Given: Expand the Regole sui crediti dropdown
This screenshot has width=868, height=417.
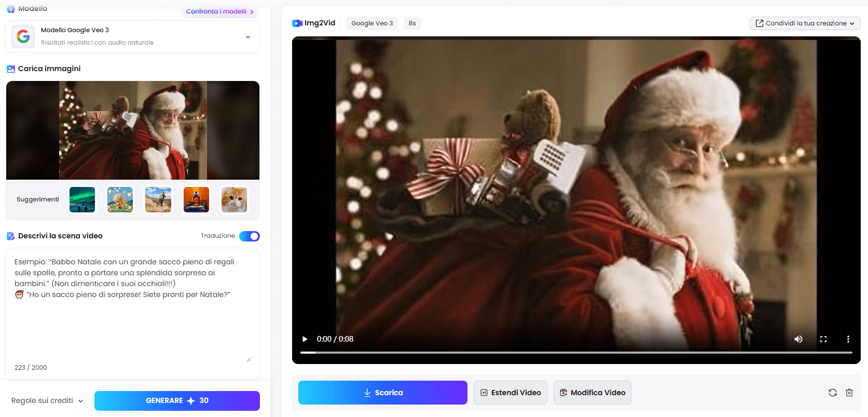Looking at the screenshot, I should pyautogui.click(x=47, y=401).
